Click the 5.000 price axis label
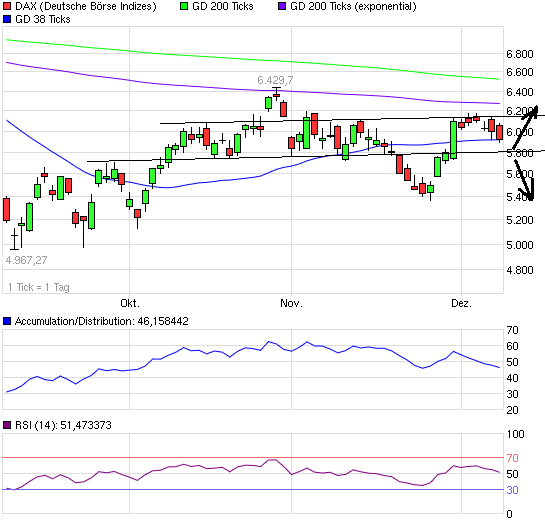545x522 pixels. (x=520, y=245)
